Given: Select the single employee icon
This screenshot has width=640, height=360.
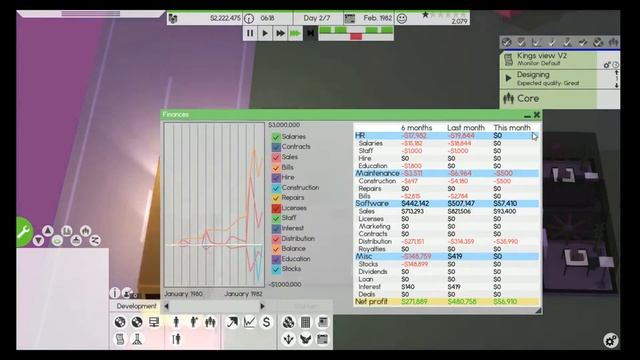Looking at the screenshot, I should 176,322.
